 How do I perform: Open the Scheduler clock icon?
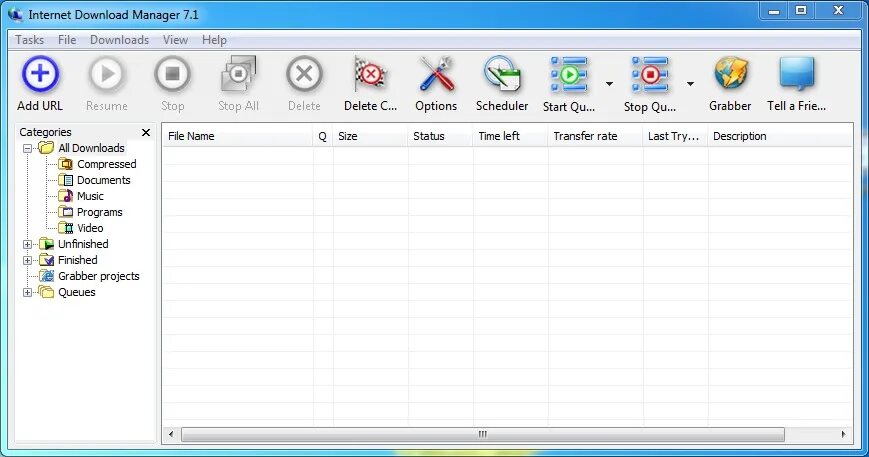(x=502, y=74)
